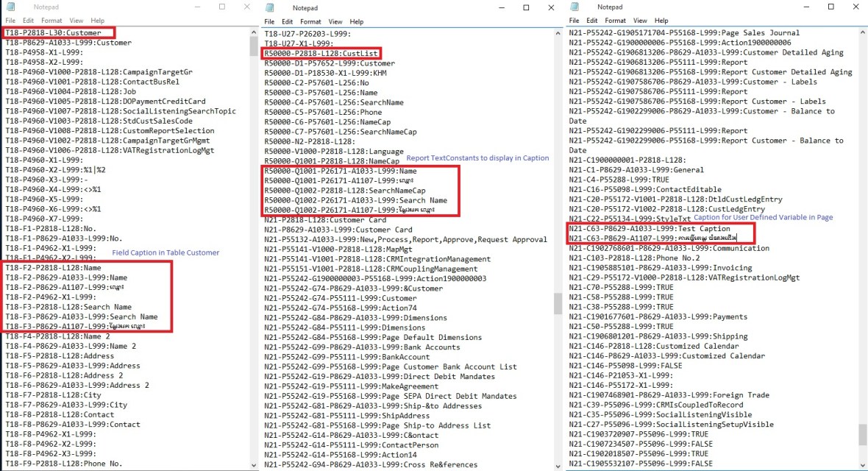
Task: Maximize the middle Notepad window
Action: click(526, 7)
